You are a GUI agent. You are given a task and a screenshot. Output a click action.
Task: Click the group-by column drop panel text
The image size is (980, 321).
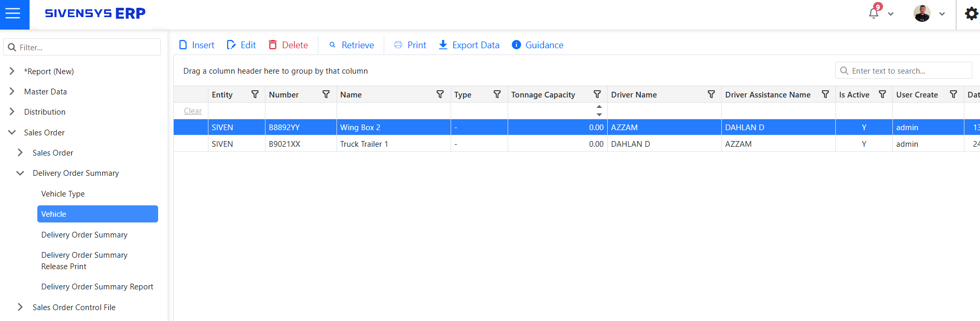point(275,71)
